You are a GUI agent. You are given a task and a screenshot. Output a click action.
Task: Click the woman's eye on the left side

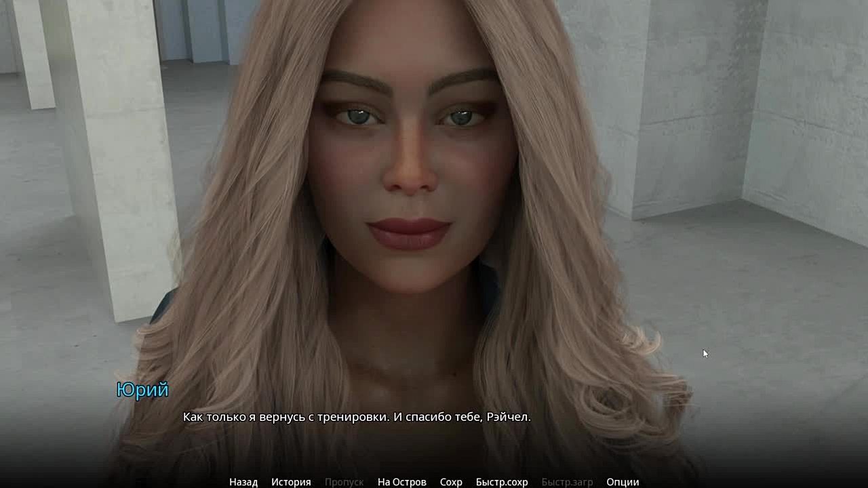pos(357,117)
